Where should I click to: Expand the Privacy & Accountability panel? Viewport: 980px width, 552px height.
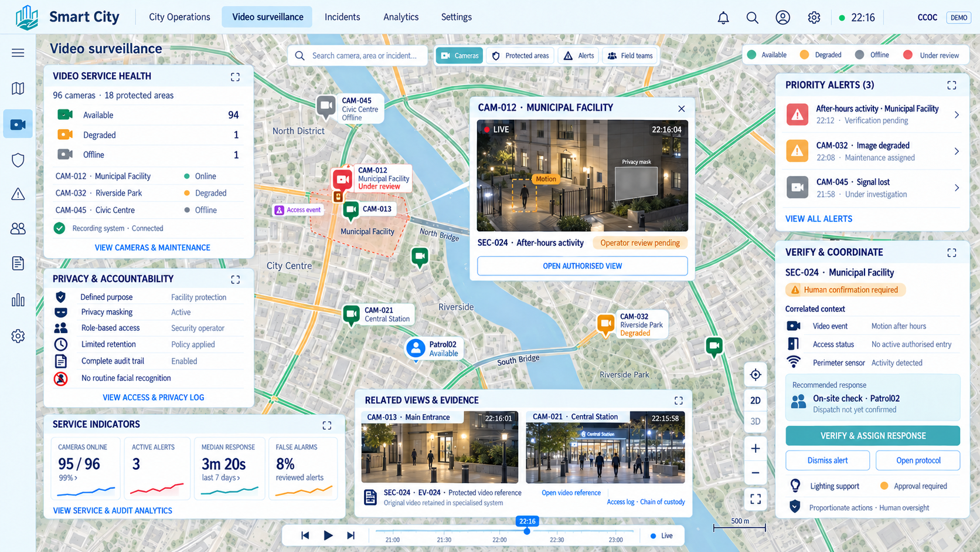click(x=235, y=280)
